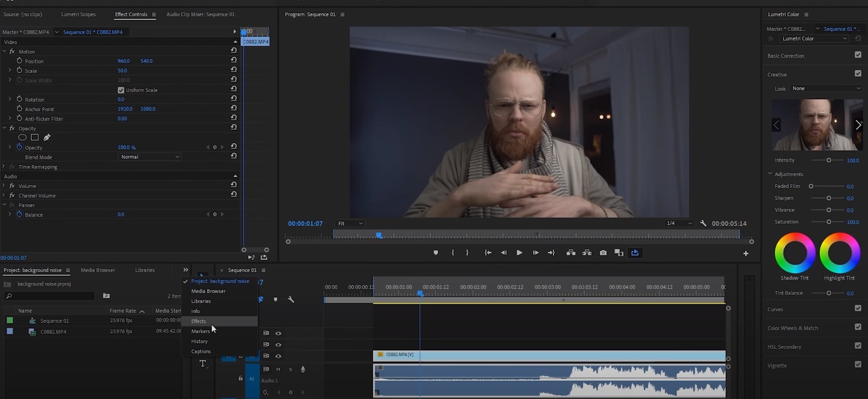Screen dimensions: 868x399
Task: Open Timeline display settings wrench
Action: (x=291, y=299)
